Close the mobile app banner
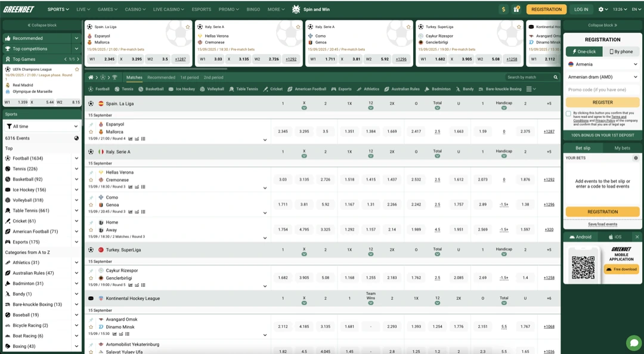 point(637,237)
